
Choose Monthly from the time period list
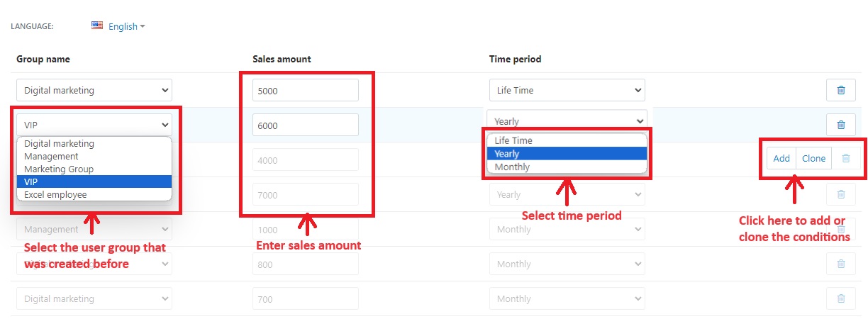[x=512, y=167]
